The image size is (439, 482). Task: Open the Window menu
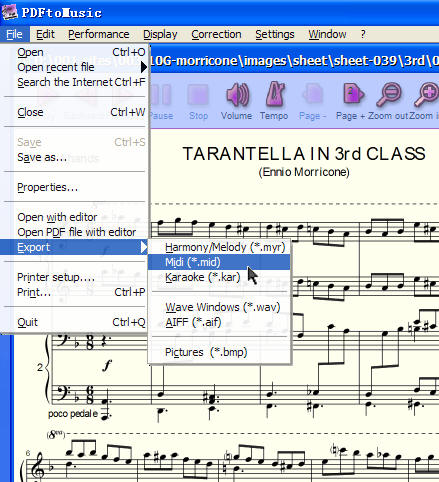(x=327, y=34)
